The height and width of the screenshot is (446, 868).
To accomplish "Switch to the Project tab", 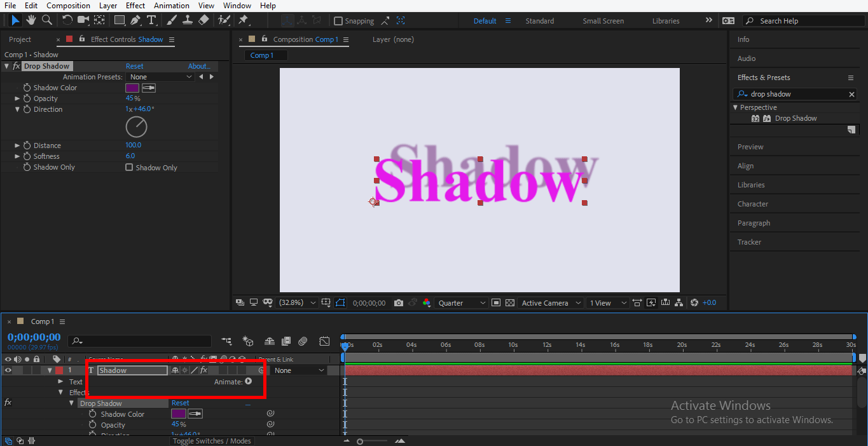I will pos(21,39).
